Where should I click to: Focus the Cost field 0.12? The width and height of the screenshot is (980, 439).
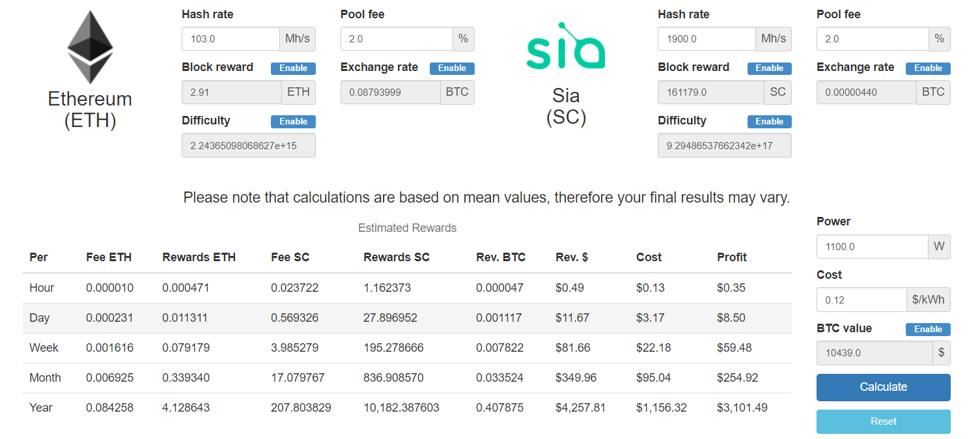pyautogui.click(x=861, y=300)
